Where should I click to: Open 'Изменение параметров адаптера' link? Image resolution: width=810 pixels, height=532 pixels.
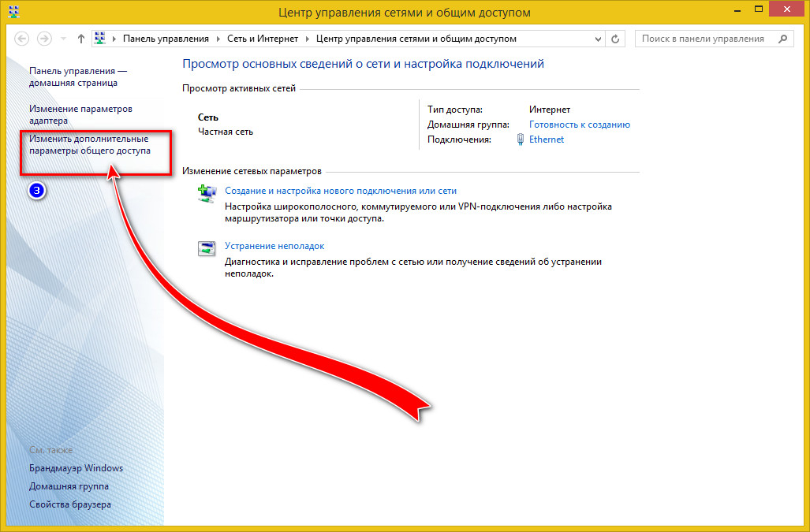coord(80,114)
